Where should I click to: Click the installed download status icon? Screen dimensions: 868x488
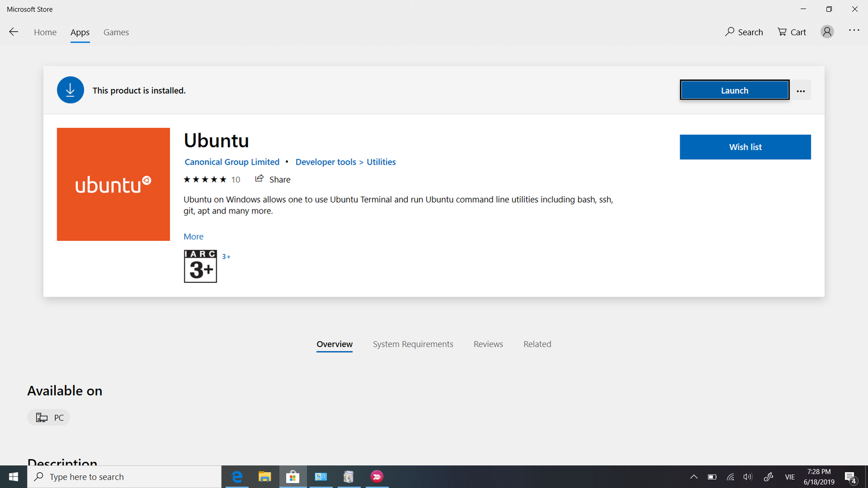pyautogui.click(x=70, y=90)
